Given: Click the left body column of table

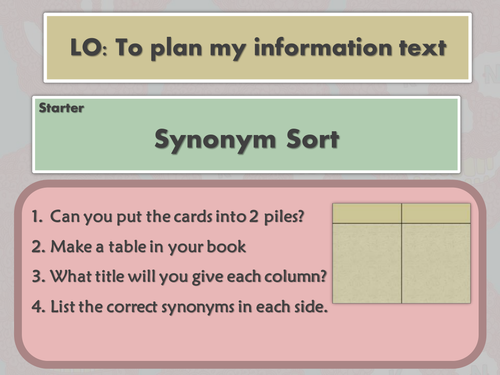Looking at the screenshot, I should [367, 263].
